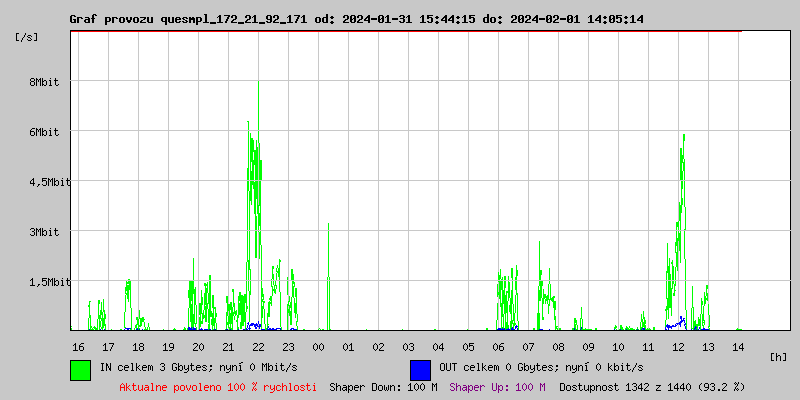Select the hour 12 x-axis marker
Screen dimensions: 800x400
coord(678,347)
